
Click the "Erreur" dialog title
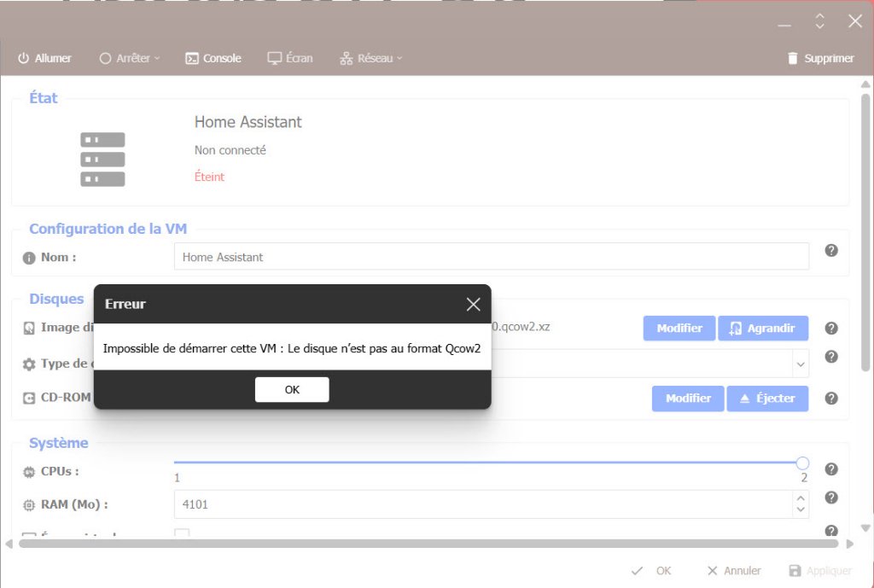125,304
